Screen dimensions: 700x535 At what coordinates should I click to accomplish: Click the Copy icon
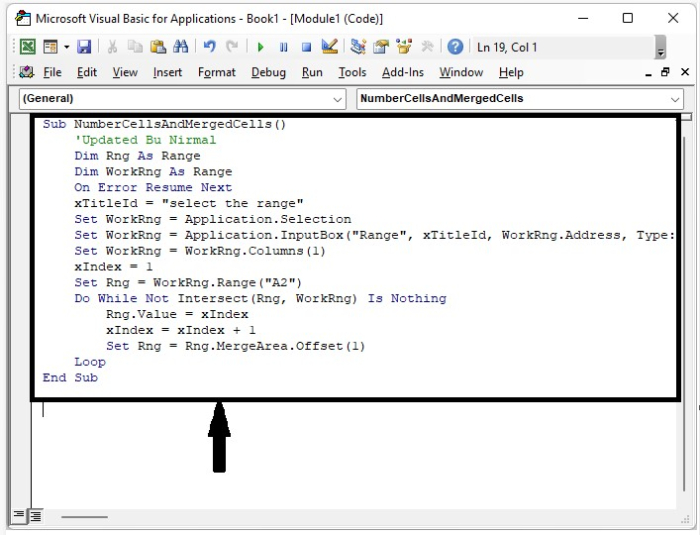pos(135,46)
